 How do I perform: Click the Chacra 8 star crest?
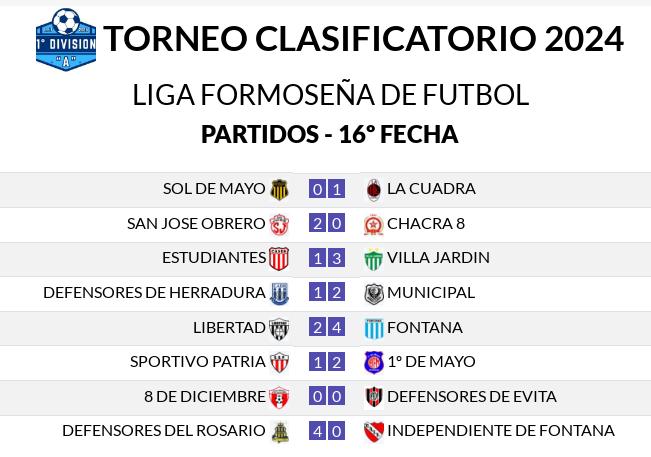click(x=374, y=225)
